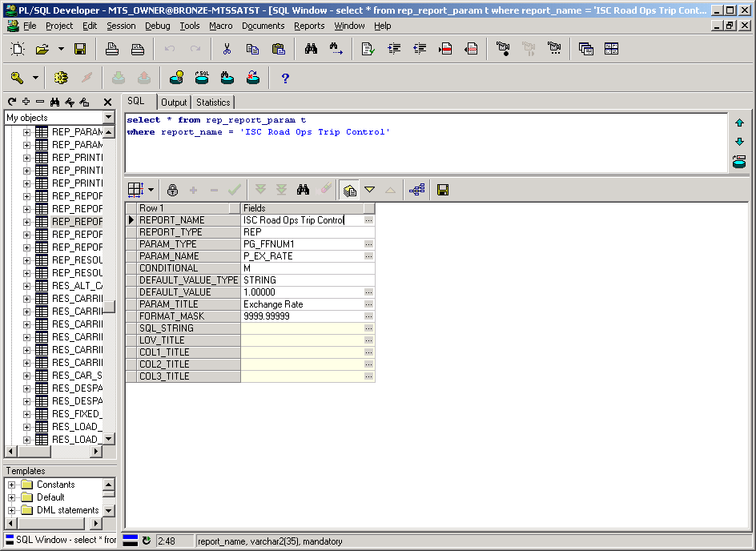Click the blue up arrow beside SQL editor
756x551 pixels.
pyautogui.click(x=739, y=123)
